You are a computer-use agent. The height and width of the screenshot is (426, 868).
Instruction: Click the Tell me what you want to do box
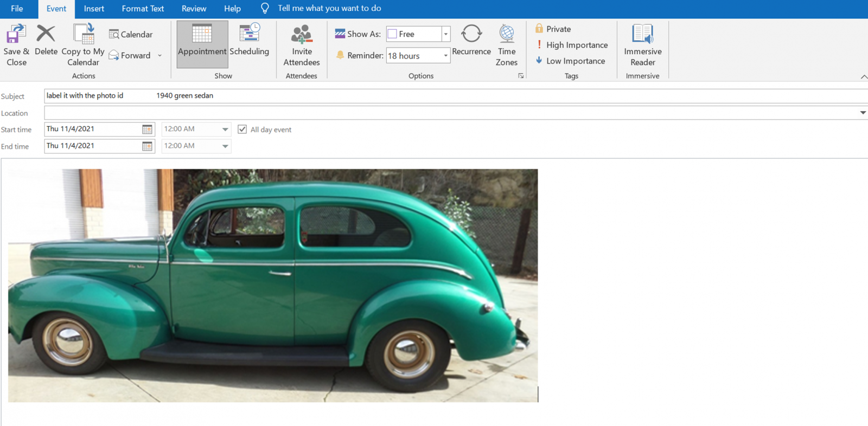(x=329, y=8)
